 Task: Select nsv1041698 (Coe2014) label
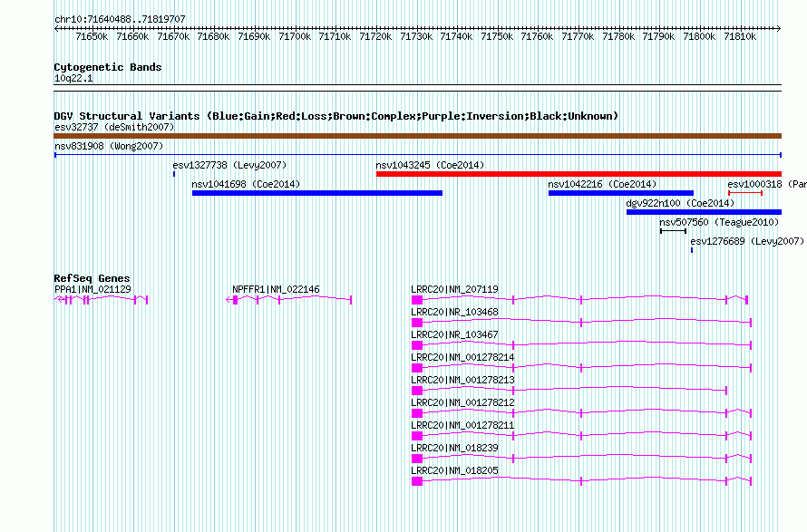pos(246,184)
